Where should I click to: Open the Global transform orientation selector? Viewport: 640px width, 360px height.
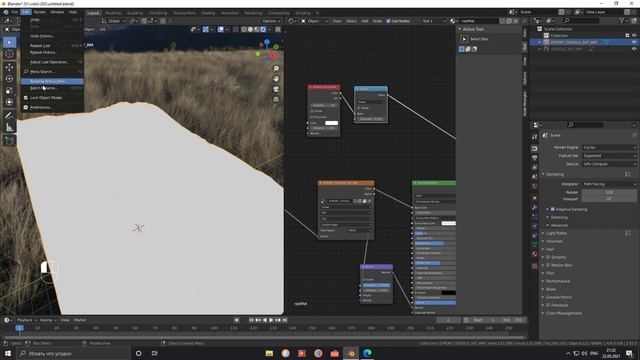pos(113,21)
